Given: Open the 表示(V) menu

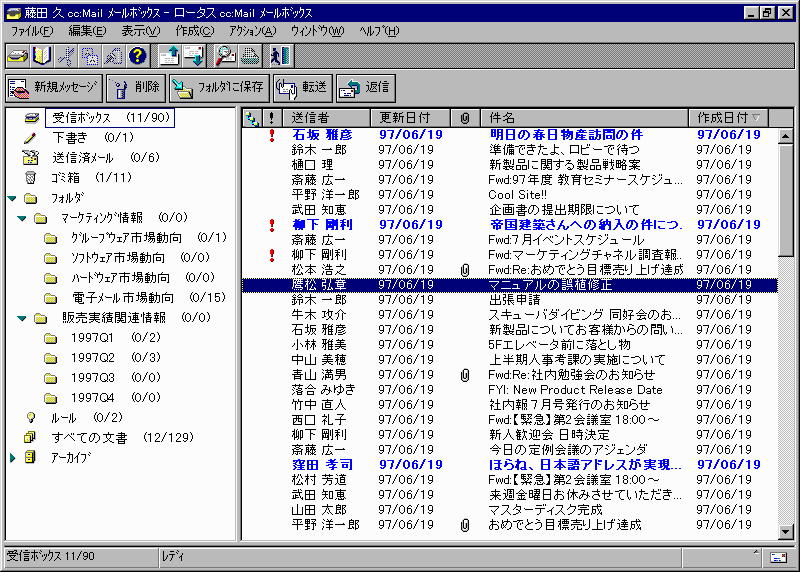Looking at the screenshot, I should (141, 31).
